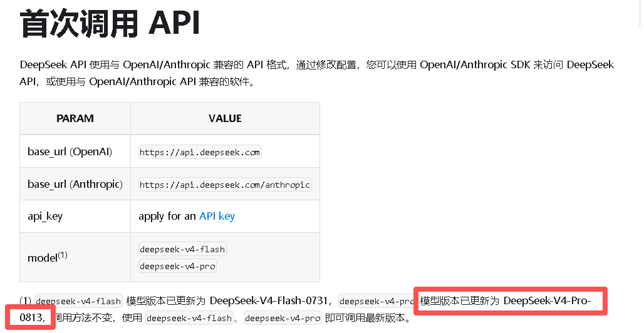
Task: Click the intro paragraph about OpenAI/Anthropic compatibility
Action: point(316,73)
